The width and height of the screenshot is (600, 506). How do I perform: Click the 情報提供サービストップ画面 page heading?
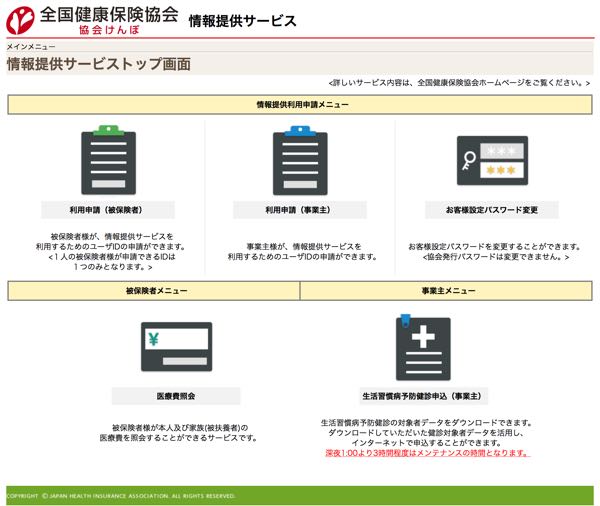pos(99,65)
